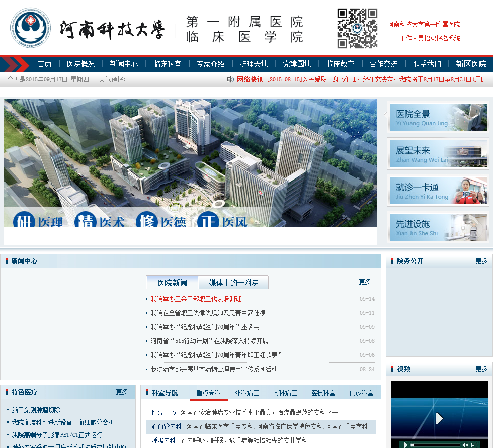
Task: Select 外科病区 department tab
Action: (247, 393)
